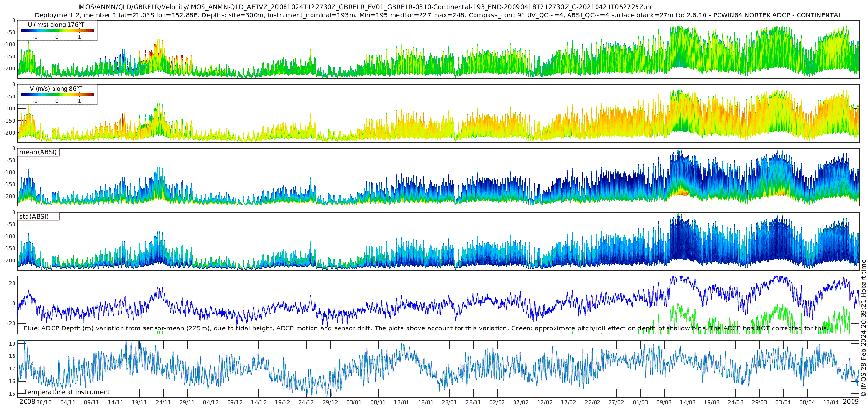The height and width of the screenshot is (410, 868).
Task: Click the Deployment 2 metadata subtitle line
Action: [x=438, y=15]
